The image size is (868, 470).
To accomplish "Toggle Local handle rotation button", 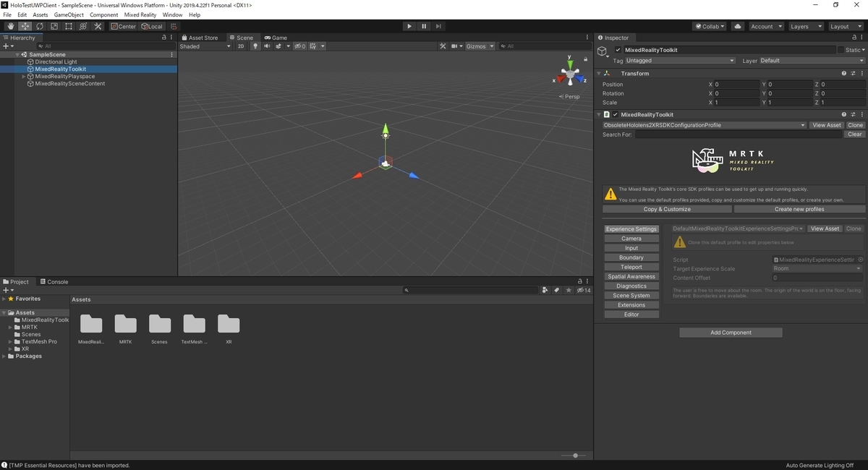I will (152, 26).
